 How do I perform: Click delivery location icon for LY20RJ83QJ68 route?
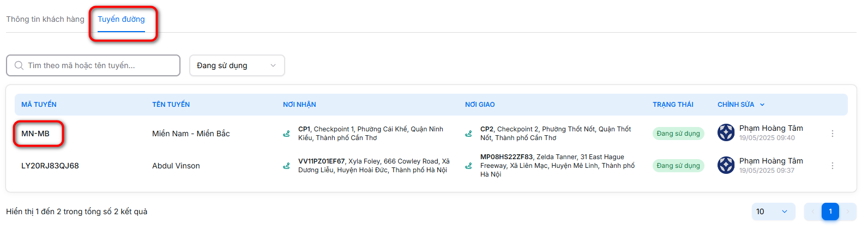(x=468, y=166)
